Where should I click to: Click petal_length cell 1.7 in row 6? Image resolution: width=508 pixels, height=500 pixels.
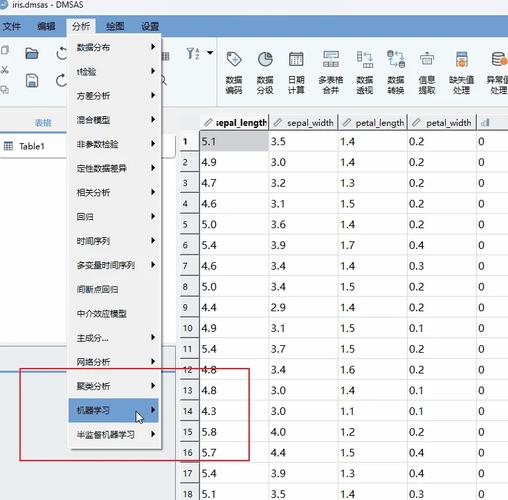pos(372,245)
